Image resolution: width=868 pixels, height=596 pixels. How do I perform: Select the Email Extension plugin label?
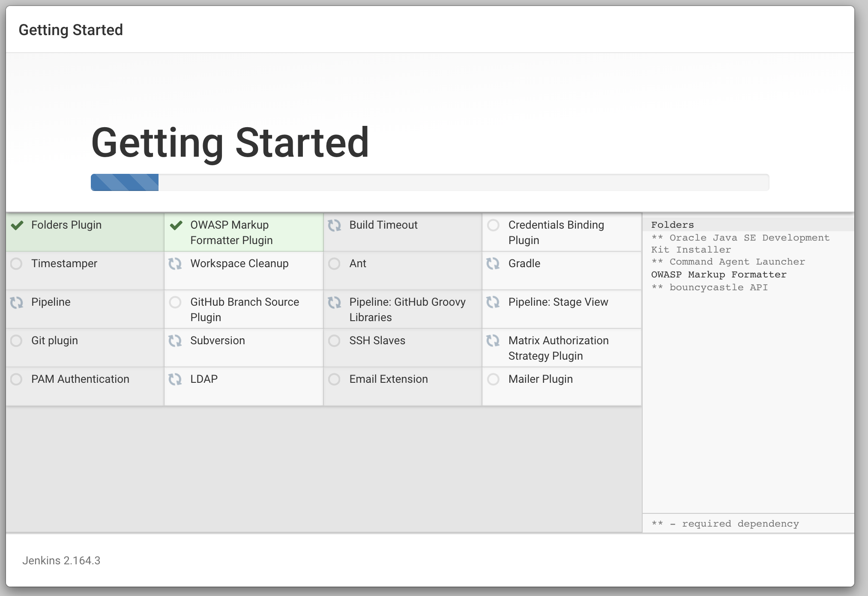388,379
